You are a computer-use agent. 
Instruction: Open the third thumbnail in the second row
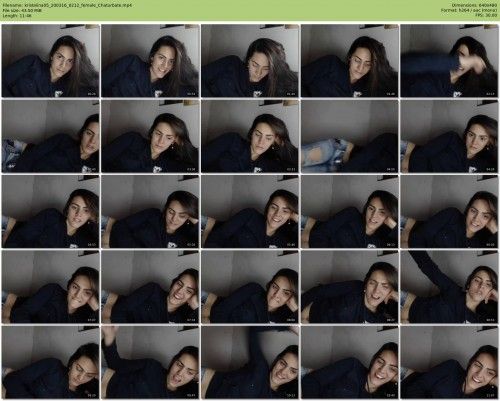[250, 136]
